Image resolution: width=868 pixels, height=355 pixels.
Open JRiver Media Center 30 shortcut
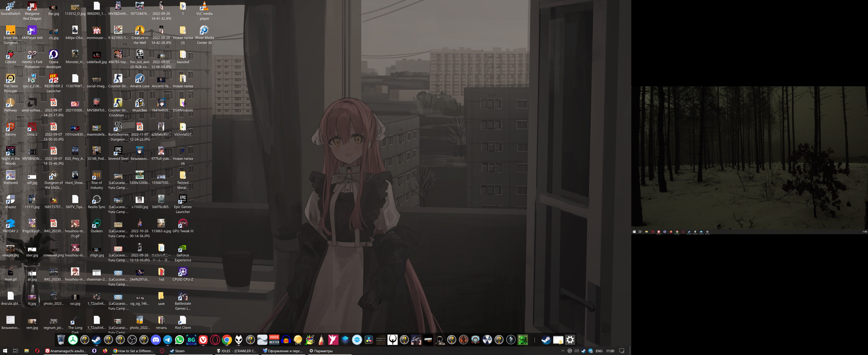point(204,35)
